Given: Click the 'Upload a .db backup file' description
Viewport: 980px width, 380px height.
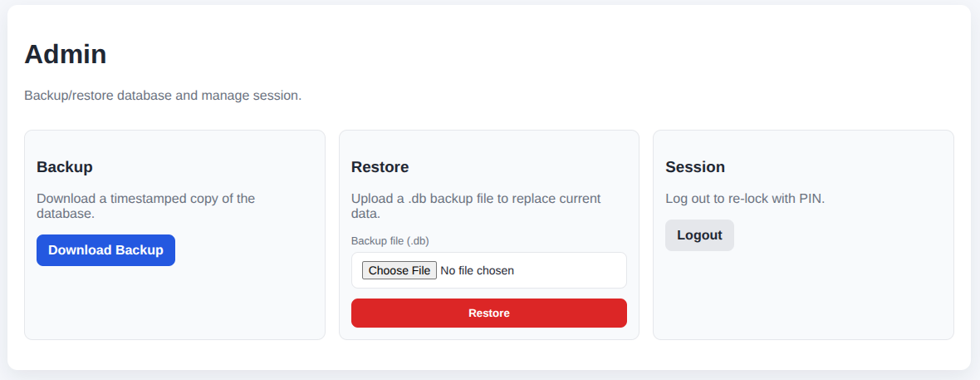Looking at the screenshot, I should [x=475, y=205].
